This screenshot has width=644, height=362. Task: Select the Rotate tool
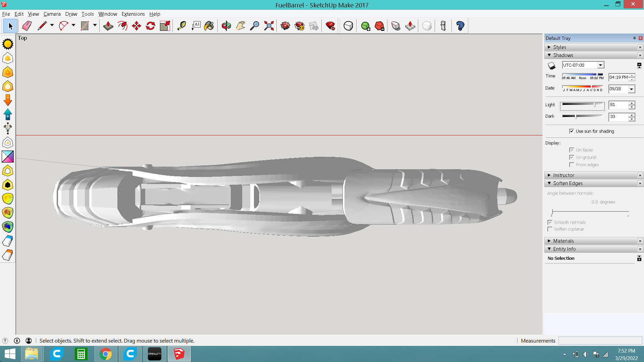click(151, 26)
